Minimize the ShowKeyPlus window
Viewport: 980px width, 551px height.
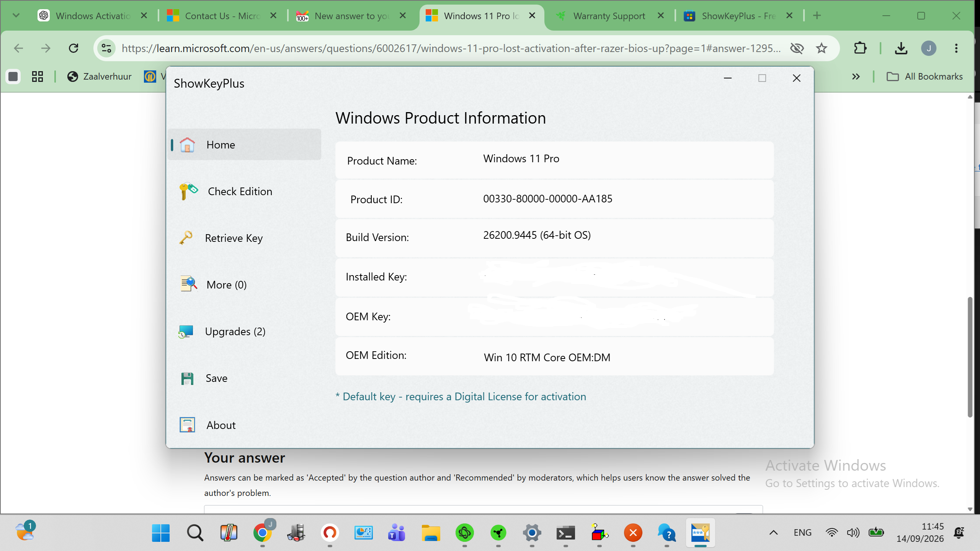728,78
